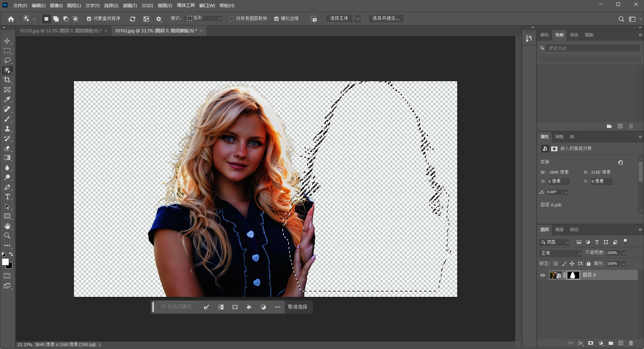The image size is (644, 349).
Task: Select the Gradient tool
Action: click(x=7, y=158)
